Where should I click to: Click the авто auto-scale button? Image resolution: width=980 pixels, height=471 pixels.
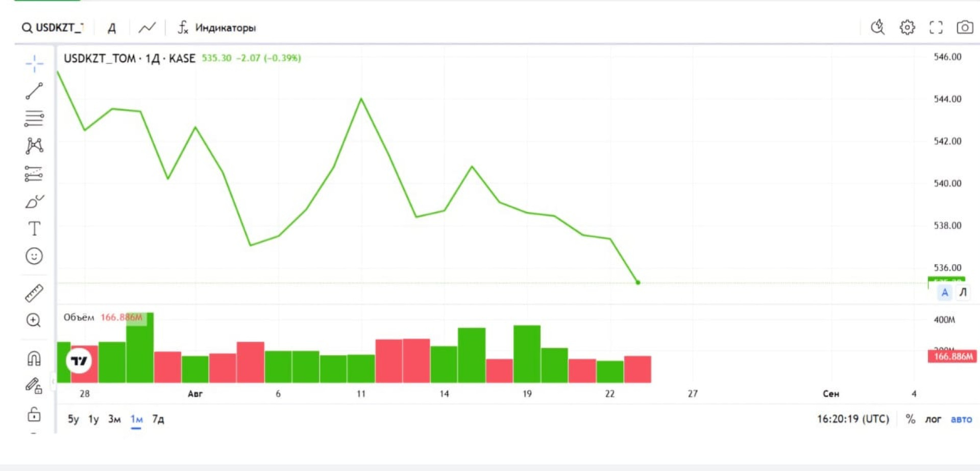click(961, 419)
